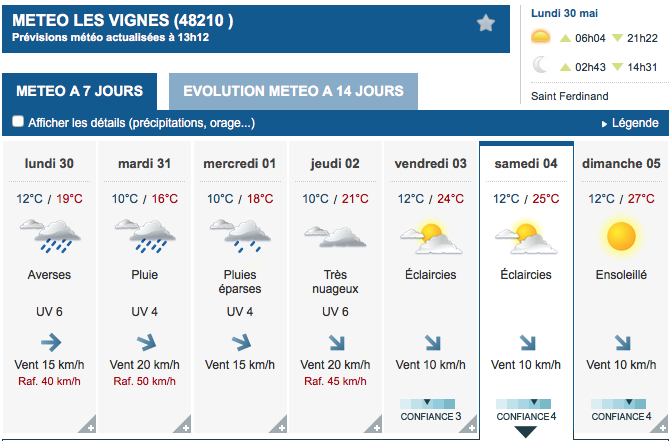Enable the Afficher les détails checkbox

tap(18, 121)
